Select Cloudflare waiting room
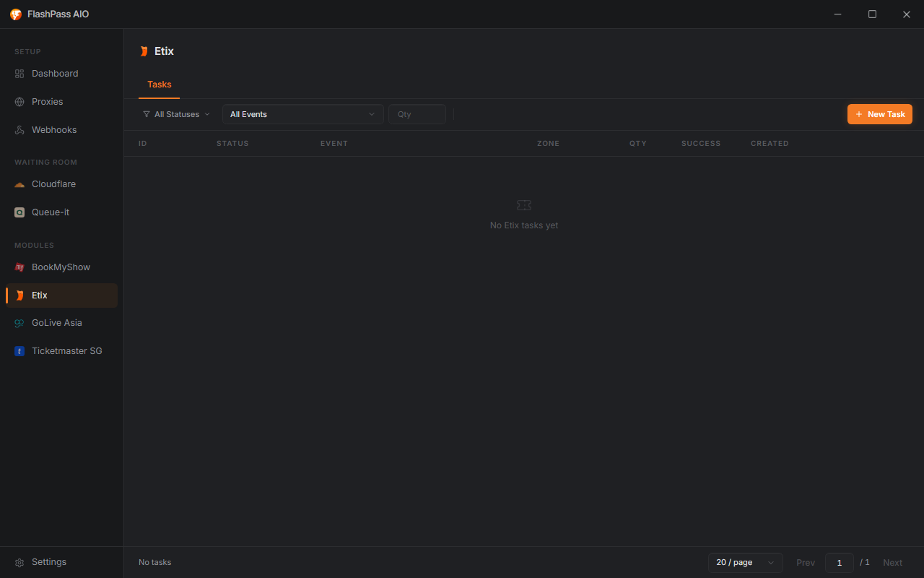This screenshot has width=924, height=578. point(61,184)
